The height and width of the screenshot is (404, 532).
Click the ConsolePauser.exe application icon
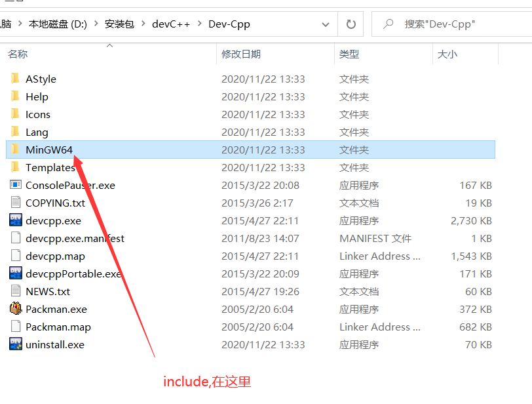(16, 185)
